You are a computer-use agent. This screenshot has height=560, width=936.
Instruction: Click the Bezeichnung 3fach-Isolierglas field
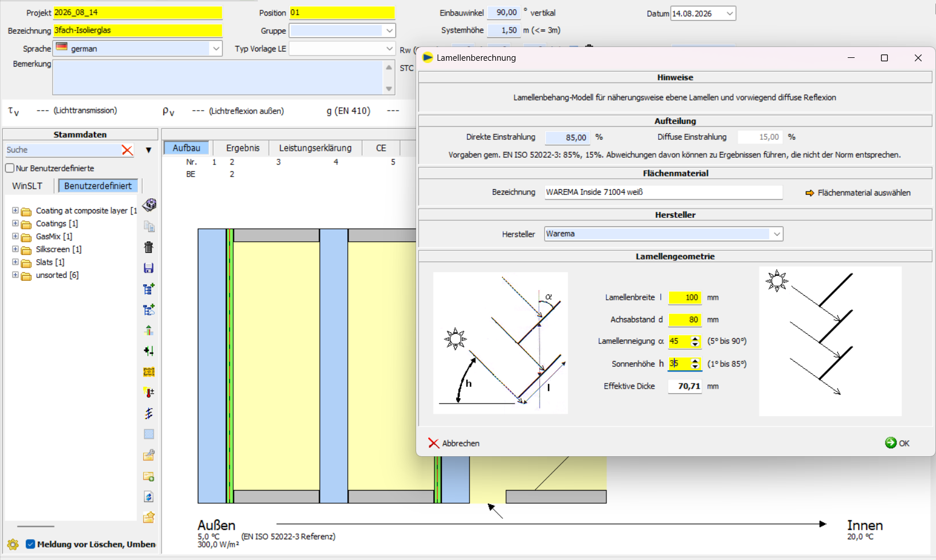(138, 30)
